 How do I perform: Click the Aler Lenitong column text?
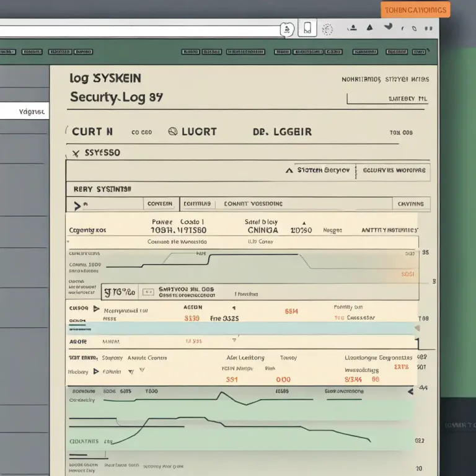245,358
